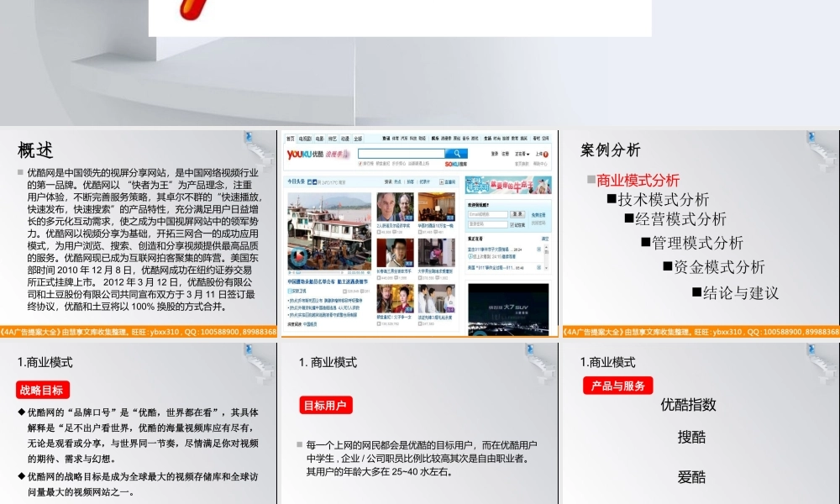Click the Youku logo in the website screenshot
Viewport: 840px width, 504px height.
(306, 155)
